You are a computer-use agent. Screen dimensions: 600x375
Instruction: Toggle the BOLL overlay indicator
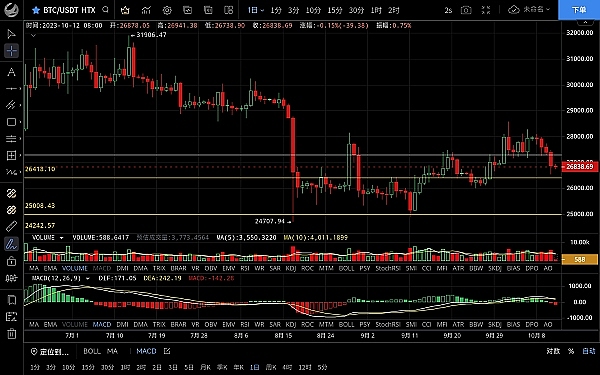pos(92,351)
